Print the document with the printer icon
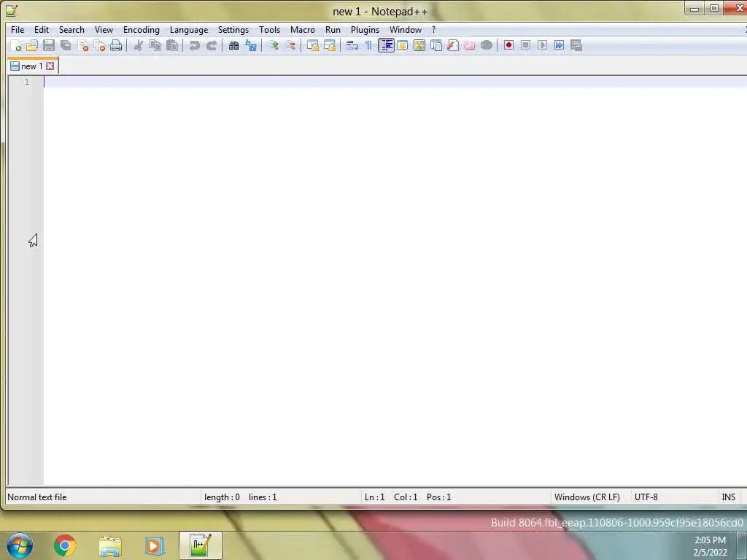The height and width of the screenshot is (560, 747). 116,46
